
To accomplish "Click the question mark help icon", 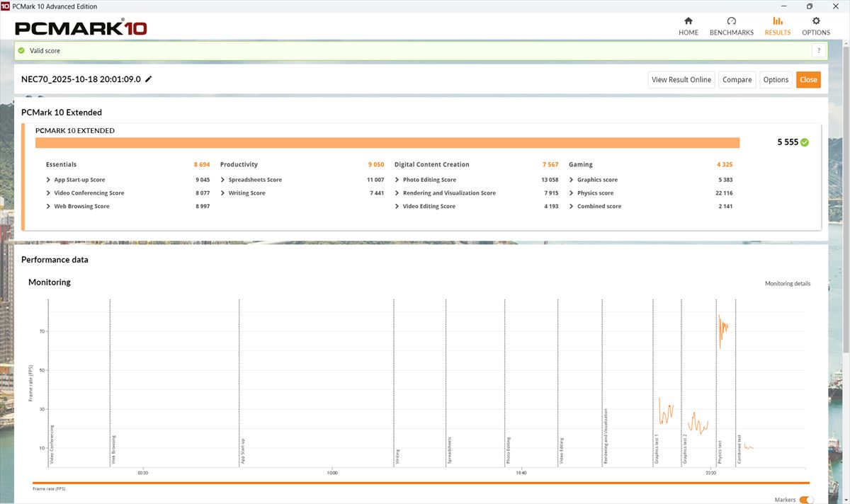I will (819, 51).
